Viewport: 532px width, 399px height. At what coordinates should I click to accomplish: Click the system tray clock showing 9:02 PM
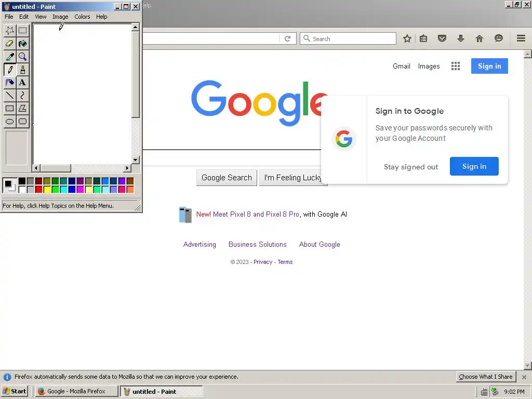(514, 392)
